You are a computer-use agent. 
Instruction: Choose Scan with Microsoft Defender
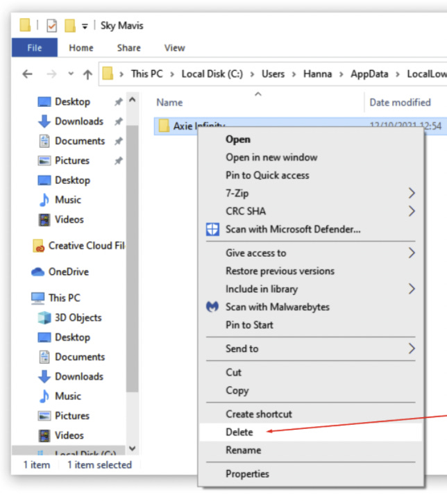click(310, 229)
